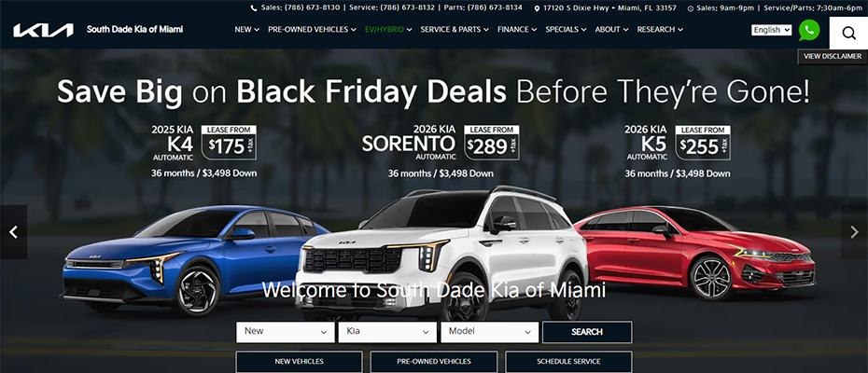This screenshot has width=868, height=373.
Task: Advance carousel with right arrow
Action: [854, 232]
